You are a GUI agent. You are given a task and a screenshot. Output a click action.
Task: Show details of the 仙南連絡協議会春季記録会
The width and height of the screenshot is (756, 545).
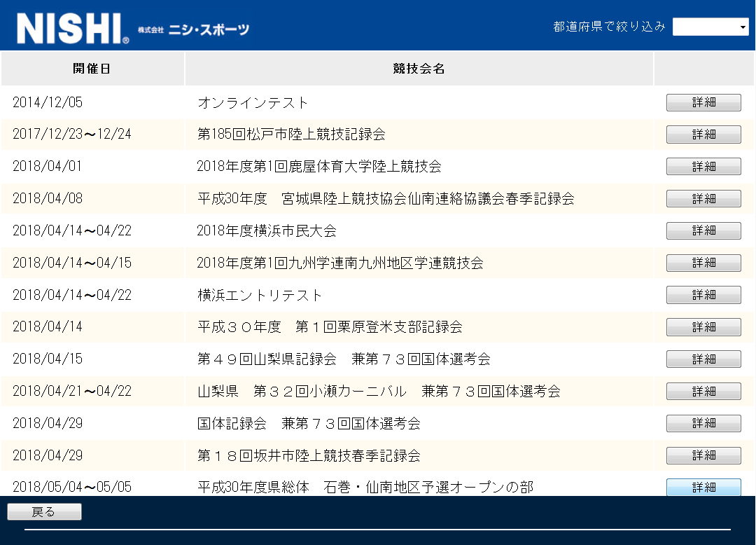pos(703,198)
